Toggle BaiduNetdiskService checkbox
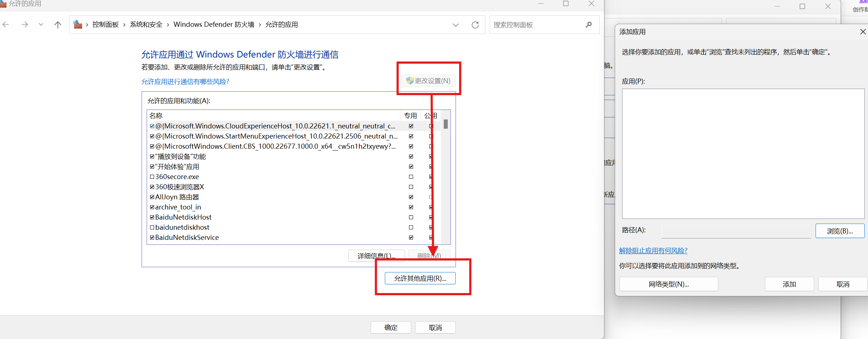Viewport: 868px width, 339px height. [x=152, y=238]
